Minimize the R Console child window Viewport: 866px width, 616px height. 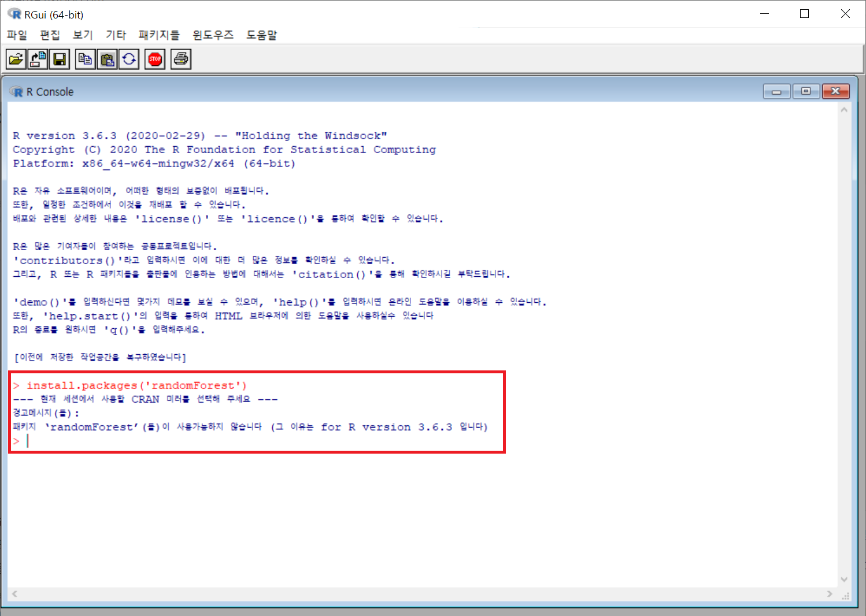pyautogui.click(x=776, y=91)
